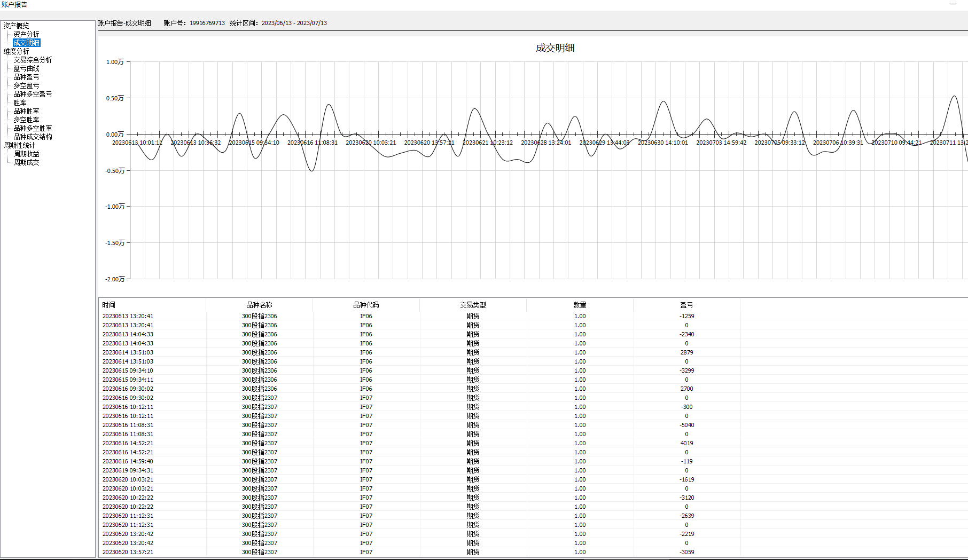Open the 交易综合分析 report
The height and width of the screenshot is (560, 968).
point(33,60)
